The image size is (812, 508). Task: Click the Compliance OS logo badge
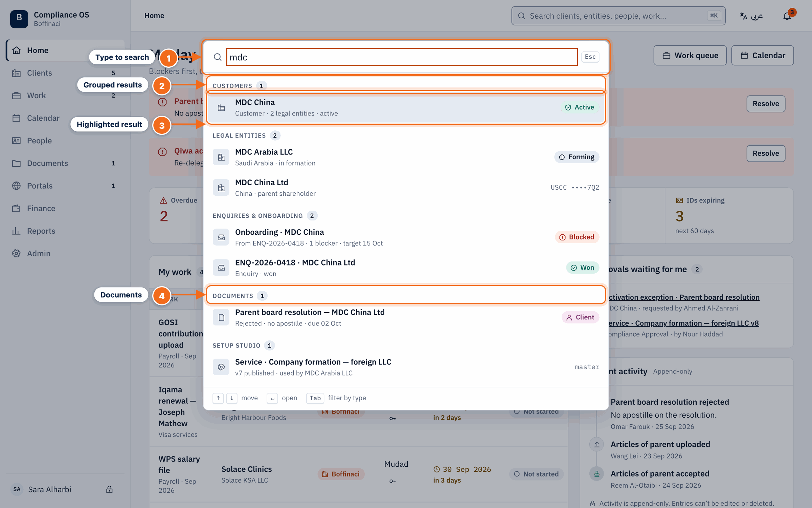[x=19, y=19]
